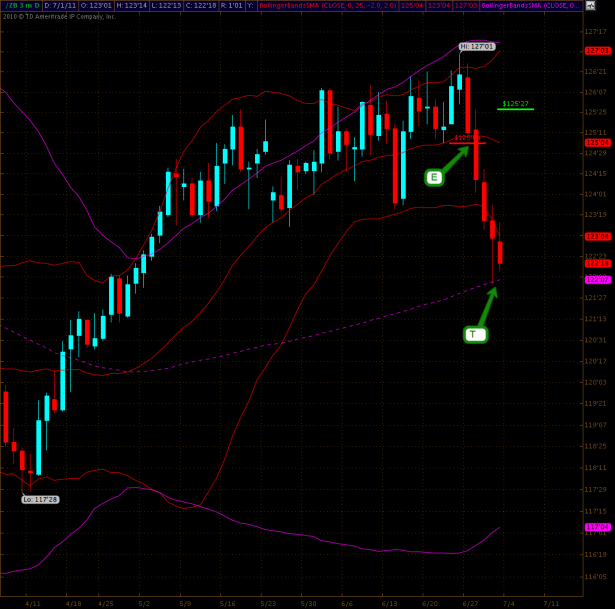
Task: Click the red 125'04 price axis tag
Action: [597, 142]
